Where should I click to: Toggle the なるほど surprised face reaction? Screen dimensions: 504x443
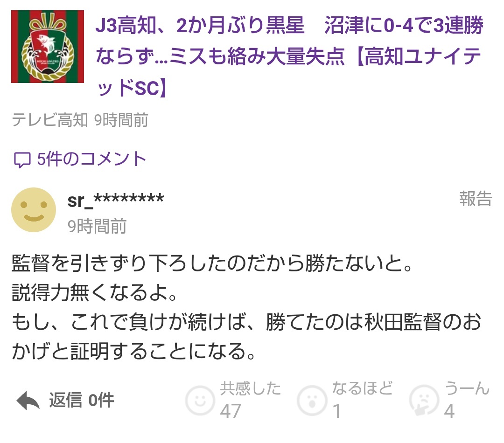pos(312,401)
